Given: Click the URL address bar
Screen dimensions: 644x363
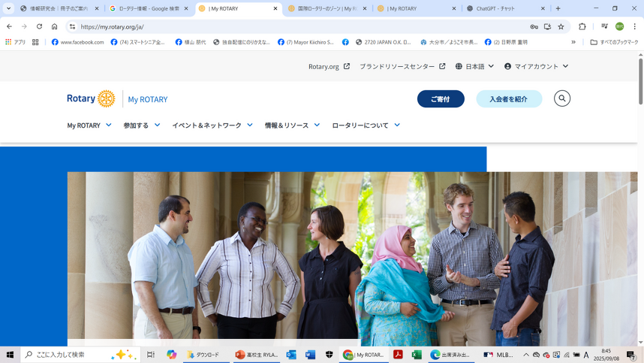Looking at the screenshot, I should coord(300,26).
